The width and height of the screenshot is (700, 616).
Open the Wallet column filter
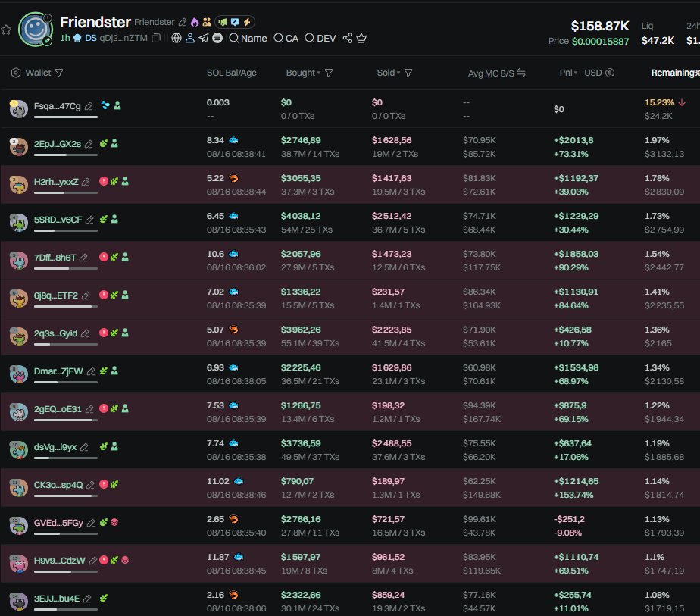coord(59,73)
